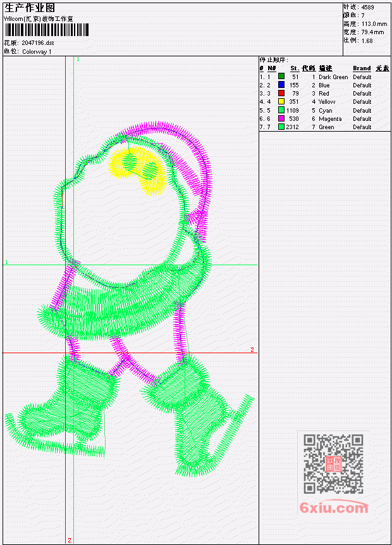Select the 'Red' description text
392x545 pixels.
point(324,94)
